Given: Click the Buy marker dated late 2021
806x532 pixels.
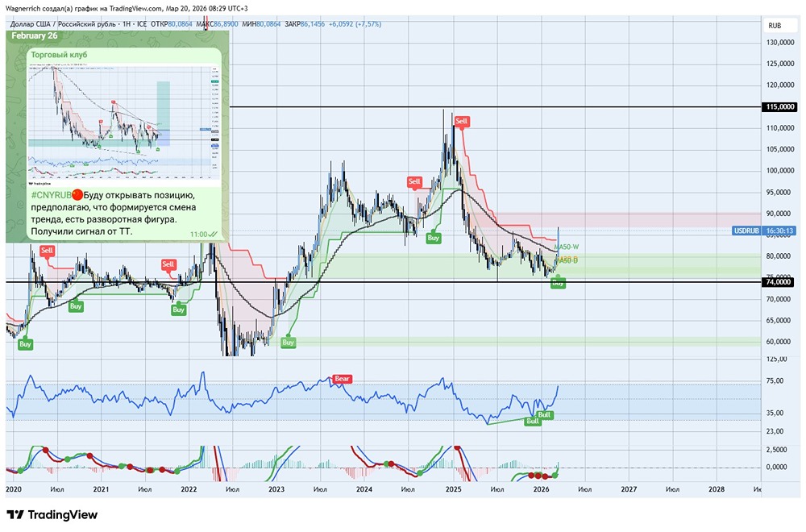Looking at the screenshot, I should tap(178, 310).
